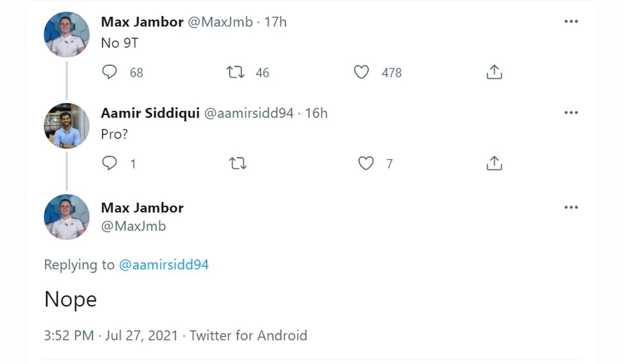Click the 17h timestamp on first tweet
Image resolution: width=624 pixels, height=364 pixels.
276,22
